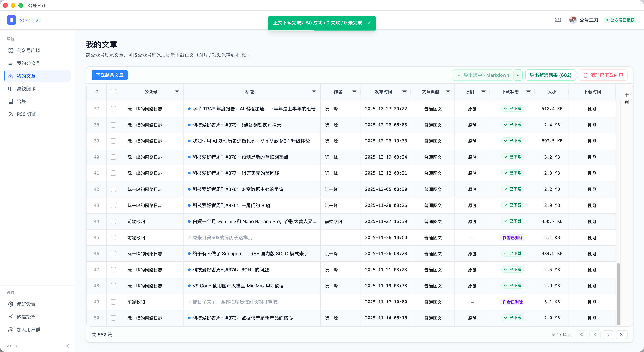Filter by 公众号 column

click(x=177, y=92)
